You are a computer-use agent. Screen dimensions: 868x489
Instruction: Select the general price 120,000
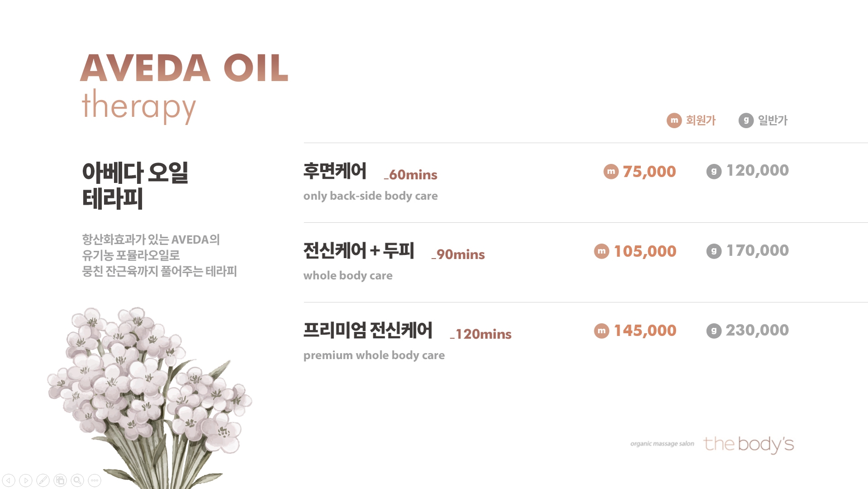[x=757, y=171]
